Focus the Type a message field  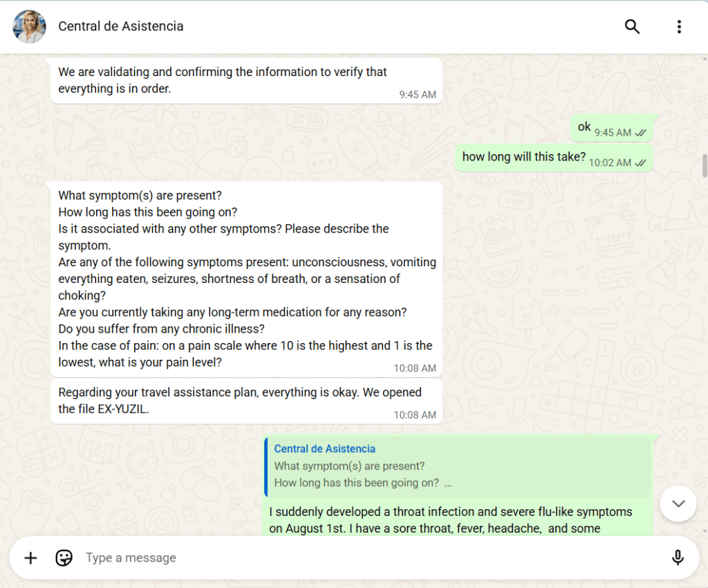click(x=371, y=558)
